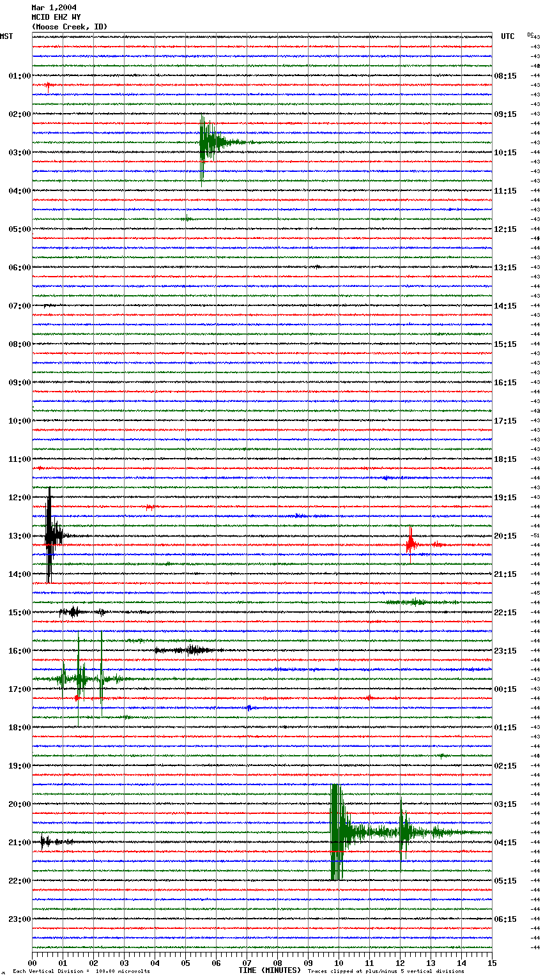Click the '23:15' UTC time label
The width and height of the screenshot is (543, 980).
coord(505,651)
